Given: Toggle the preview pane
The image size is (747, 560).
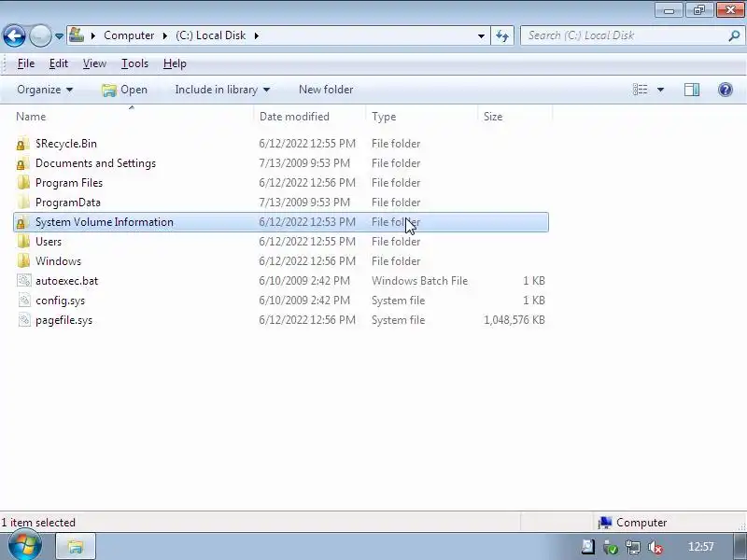Looking at the screenshot, I should [692, 90].
